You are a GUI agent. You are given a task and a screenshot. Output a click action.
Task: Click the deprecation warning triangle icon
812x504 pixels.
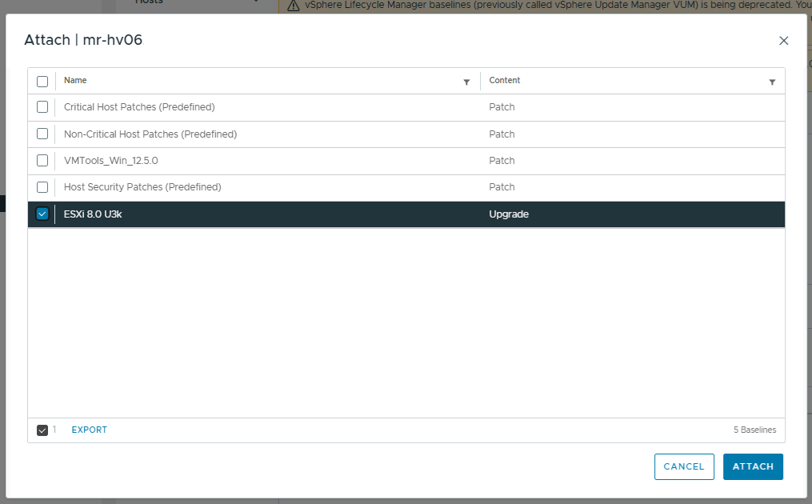(294, 6)
